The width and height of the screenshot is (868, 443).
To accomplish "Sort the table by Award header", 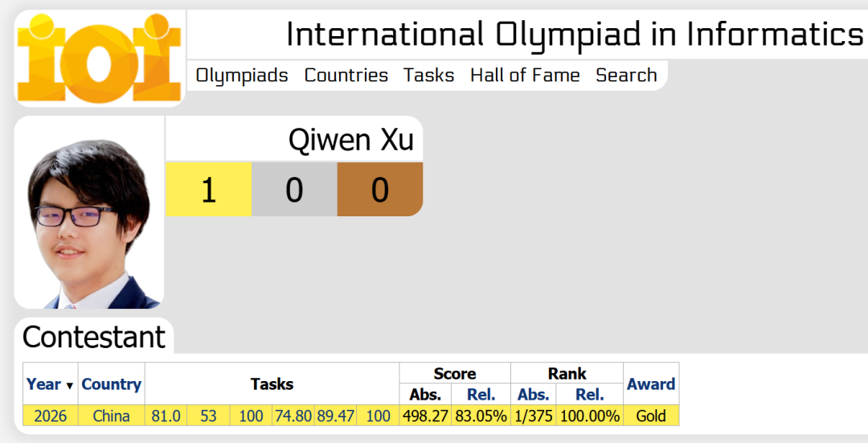I will click(651, 384).
